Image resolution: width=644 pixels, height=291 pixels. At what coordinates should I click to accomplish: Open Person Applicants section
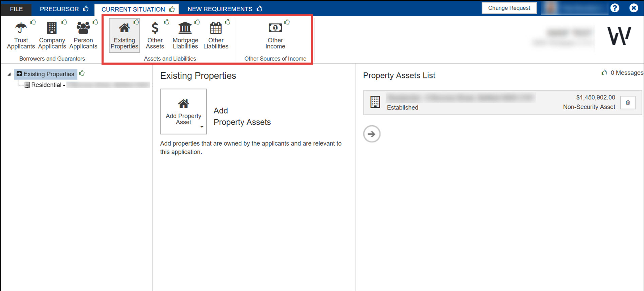click(x=83, y=35)
